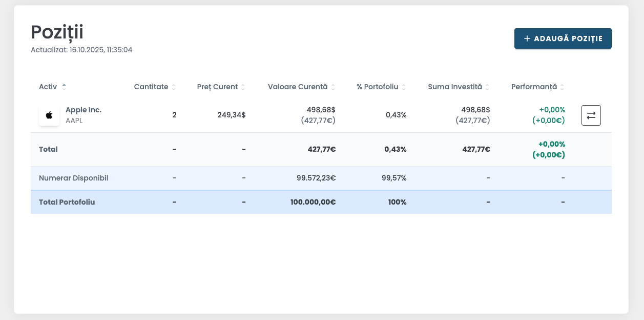The image size is (644, 320).
Task: Open the transaction arrows button for Apple
Action: (x=591, y=115)
